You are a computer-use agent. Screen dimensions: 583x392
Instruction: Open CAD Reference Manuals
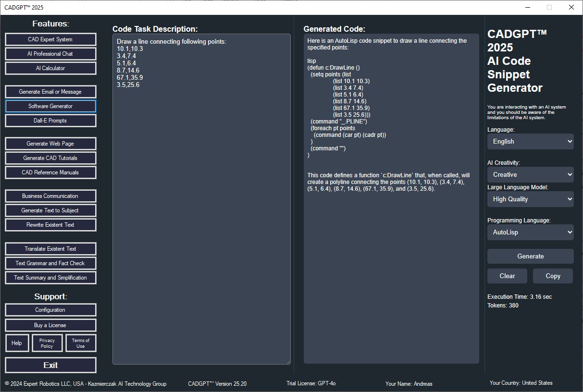pyautogui.click(x=50, y=172)
